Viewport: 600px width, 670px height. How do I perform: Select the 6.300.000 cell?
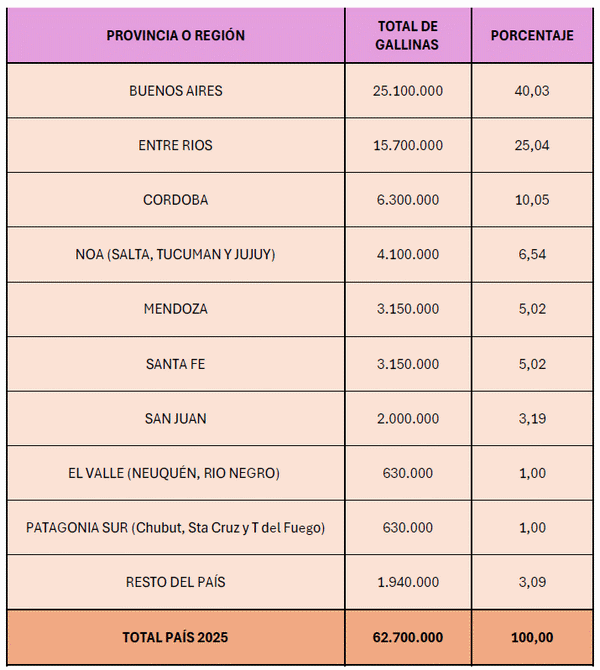(408, 200)
